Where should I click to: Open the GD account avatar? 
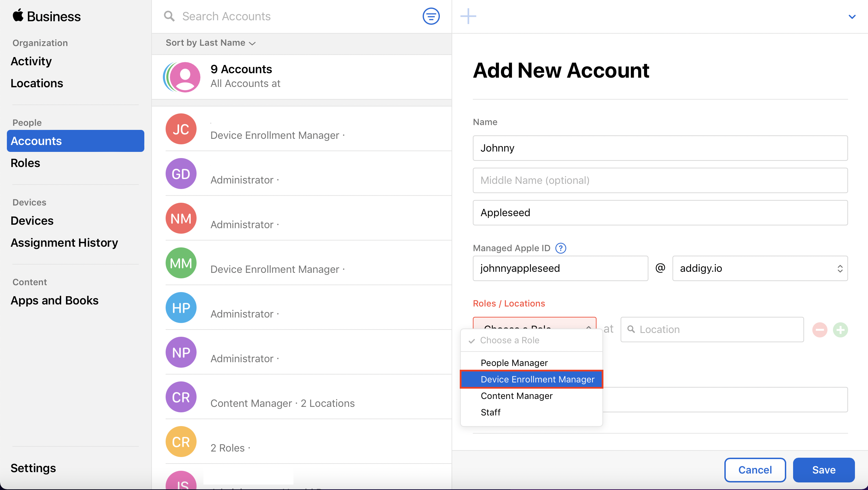181,174
